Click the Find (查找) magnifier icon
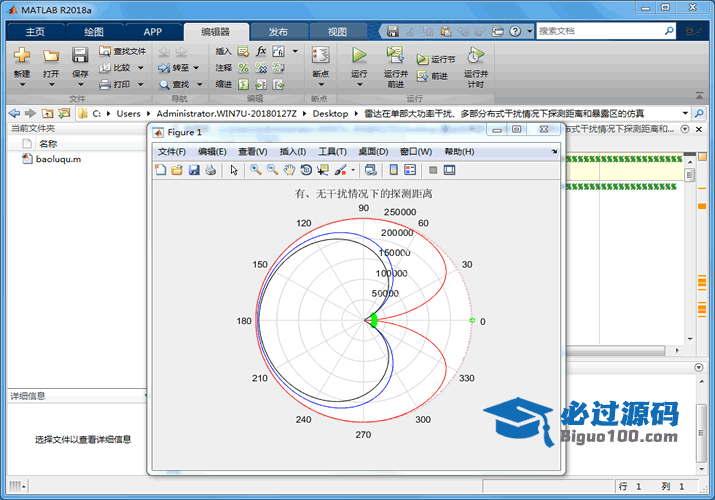The height and width of the screenshot is (500, 715). (164, 85)
